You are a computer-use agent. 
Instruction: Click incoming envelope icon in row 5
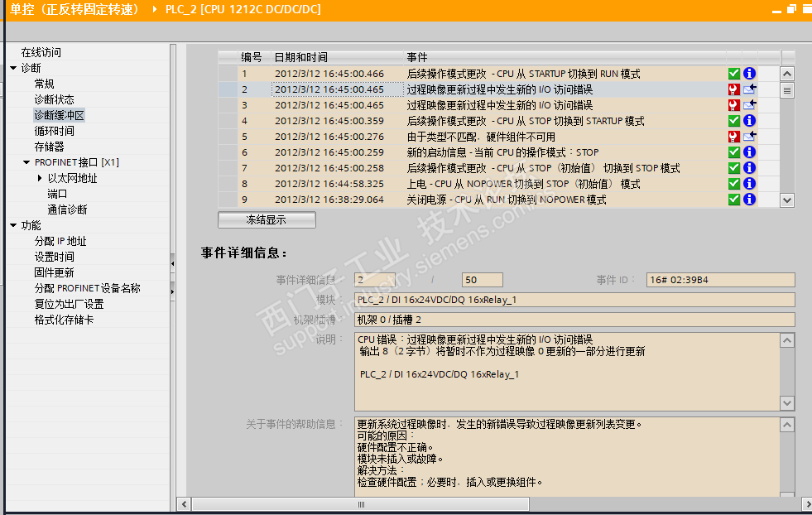pyautogui.click(x=750, y=137)
